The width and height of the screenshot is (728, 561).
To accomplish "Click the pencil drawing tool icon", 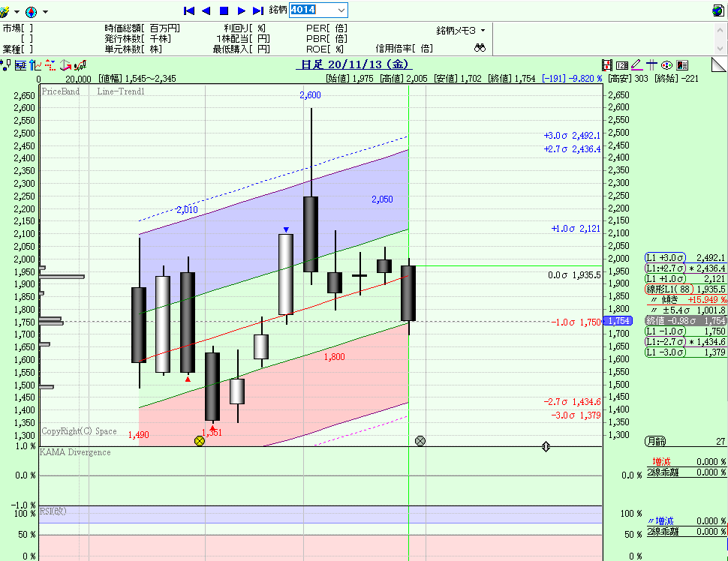I will [x=636, y=64].
